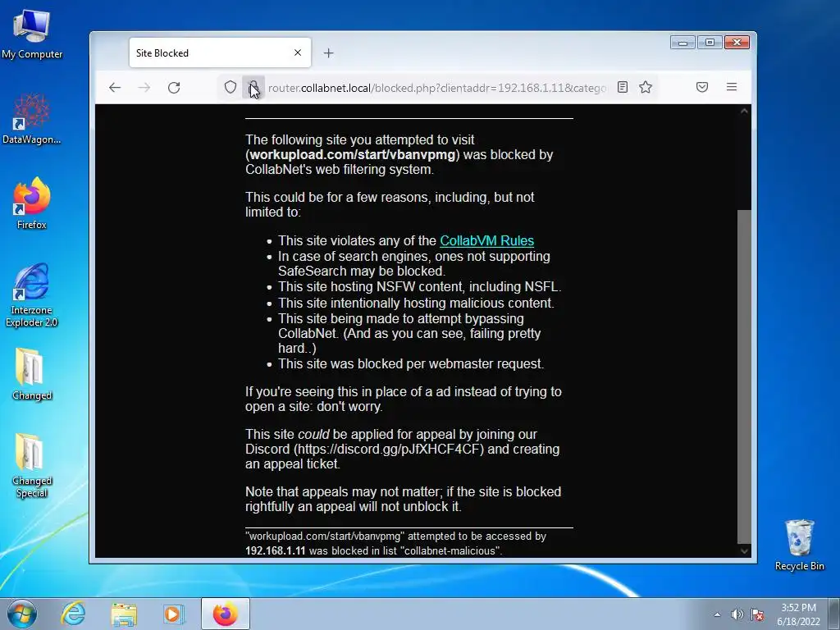840x630 pixels.
Task: Minimize the Firefox window
Action: pos(682,43)
